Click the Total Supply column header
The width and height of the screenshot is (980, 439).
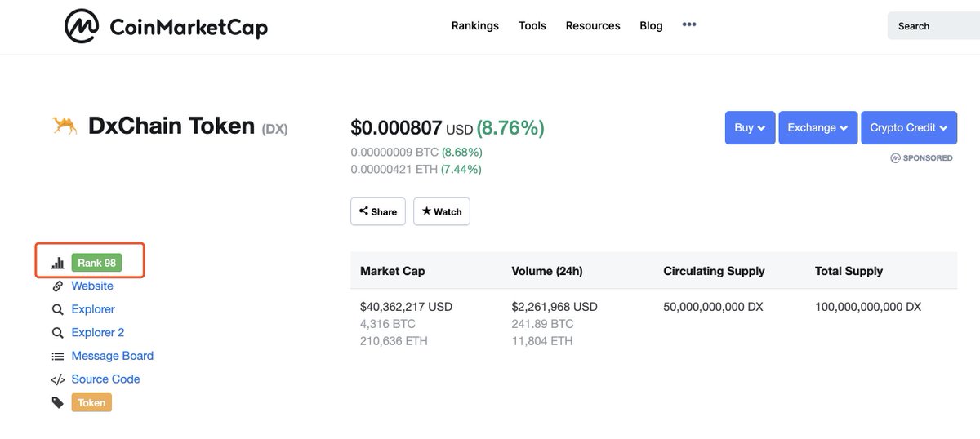[x=849, y=271]
